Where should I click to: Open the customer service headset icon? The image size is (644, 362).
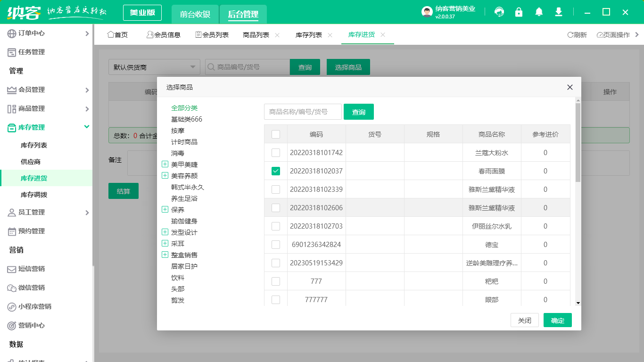coord(499,12)
